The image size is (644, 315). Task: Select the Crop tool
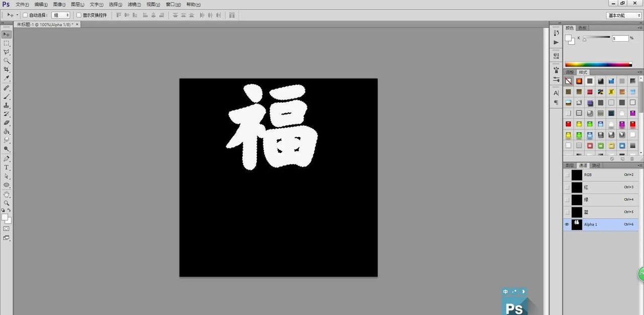(7, 69)
